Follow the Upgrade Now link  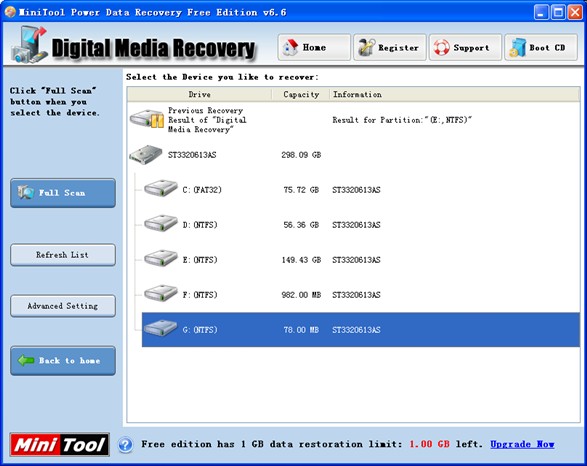[522, 444]
